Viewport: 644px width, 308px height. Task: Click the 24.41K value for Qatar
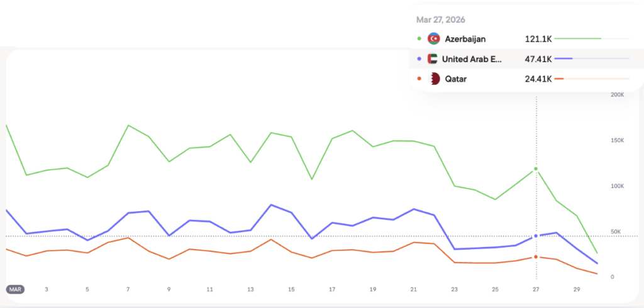pos(538,79)
